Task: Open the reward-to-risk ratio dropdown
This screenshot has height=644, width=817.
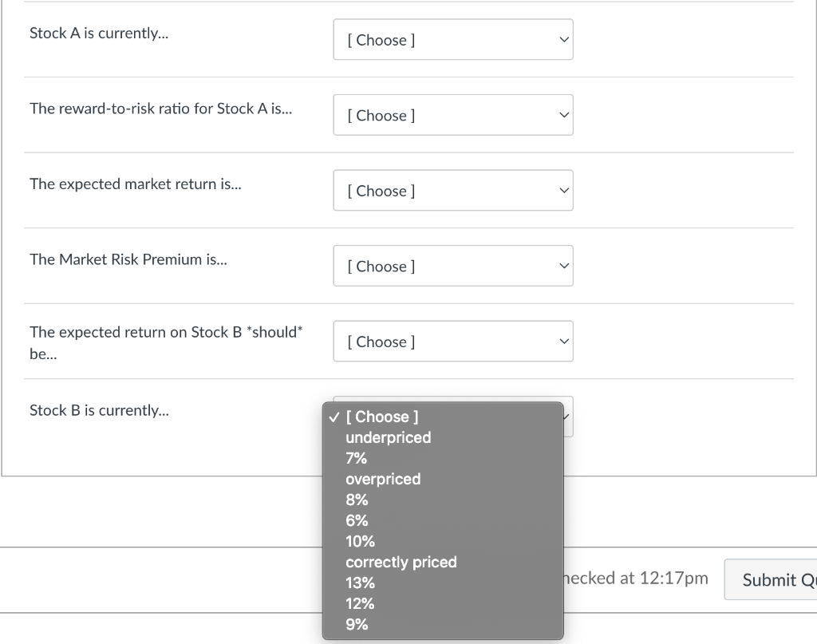Action: click(452, 115)
